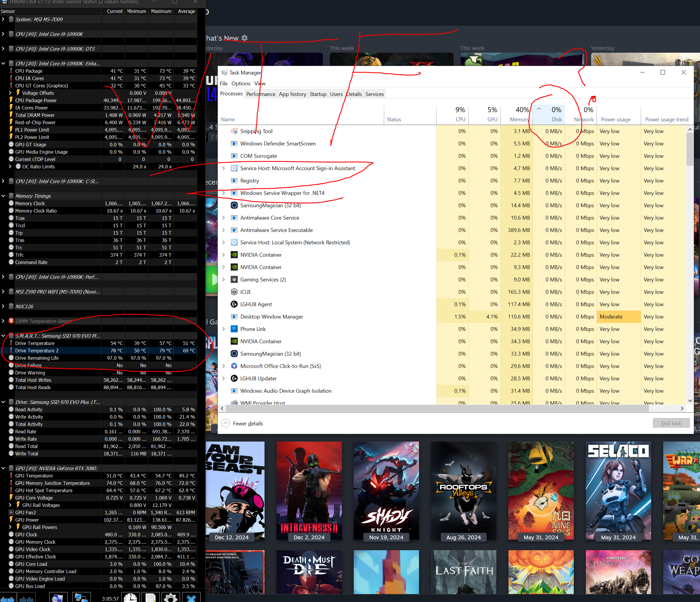Viewport: 700px width, 602px height.
Task: Select GPU Hot Spot Temperature row
Action: tap(98, 490)
